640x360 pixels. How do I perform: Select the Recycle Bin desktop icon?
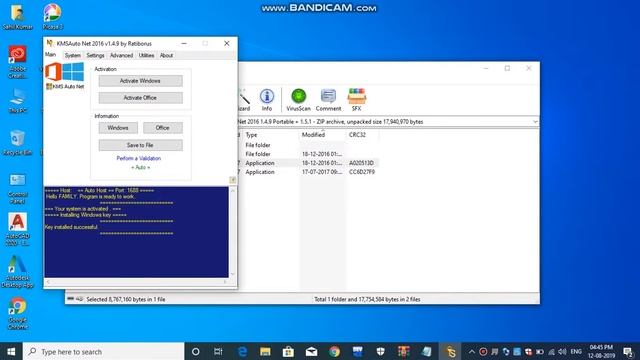(x=18, y=142)
